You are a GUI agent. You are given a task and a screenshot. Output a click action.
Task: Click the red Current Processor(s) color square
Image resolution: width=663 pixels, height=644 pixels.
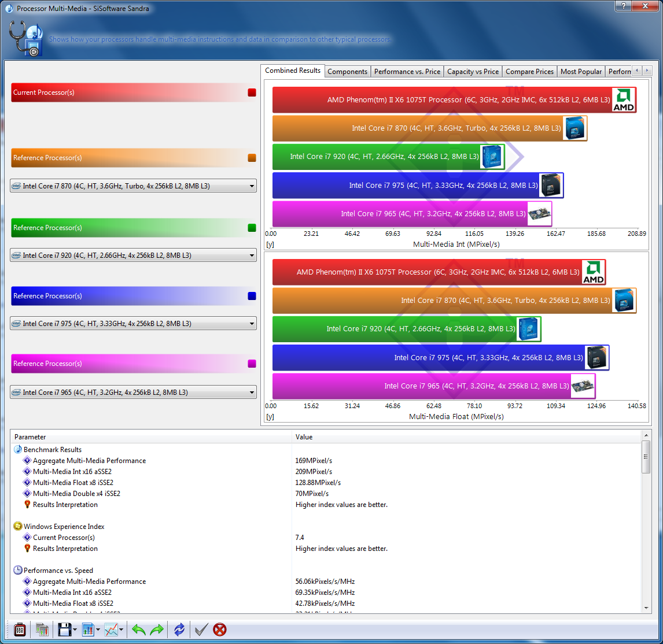252,92
